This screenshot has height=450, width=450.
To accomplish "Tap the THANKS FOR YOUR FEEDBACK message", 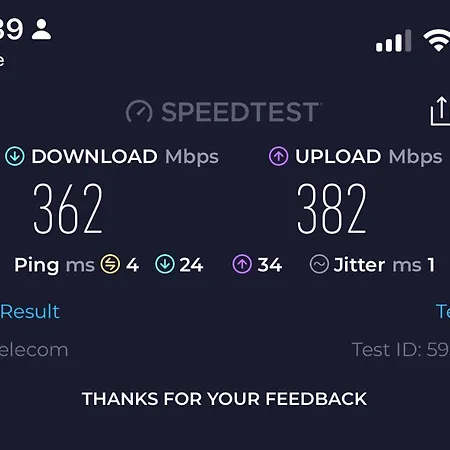I will coord(224,399).
